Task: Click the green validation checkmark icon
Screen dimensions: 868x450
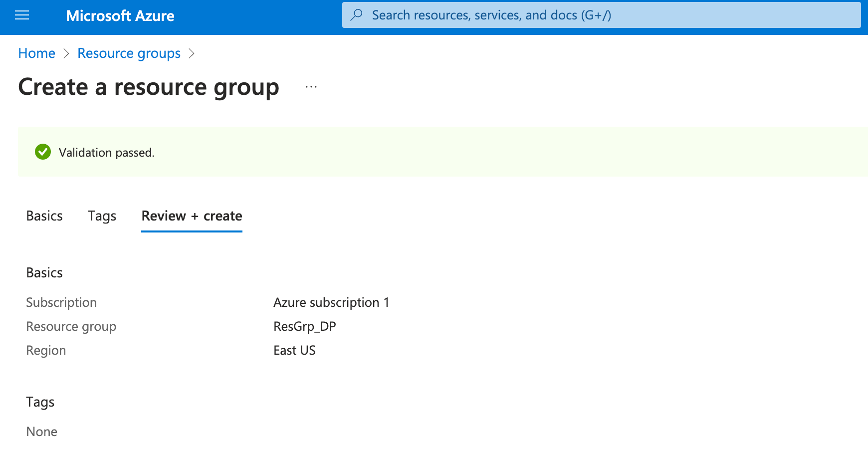Action: tap(43, 152)
